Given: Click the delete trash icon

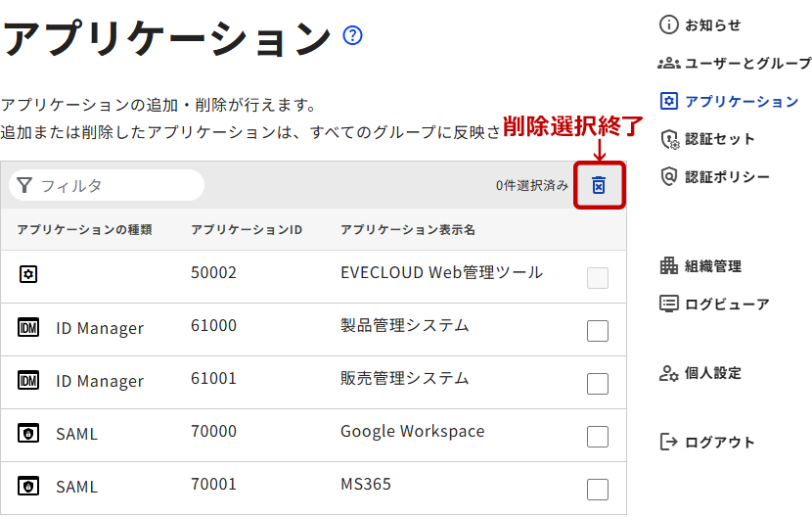Looking at the screenshot, I should pyautogui.click(x=599, y=185).
